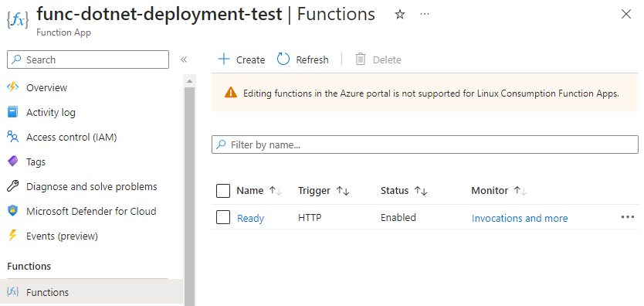Image resolution: width=644 pixels, height=306 pixels.
Task: Open Tags via purple tag icon
Action: (x=13, y=161)
